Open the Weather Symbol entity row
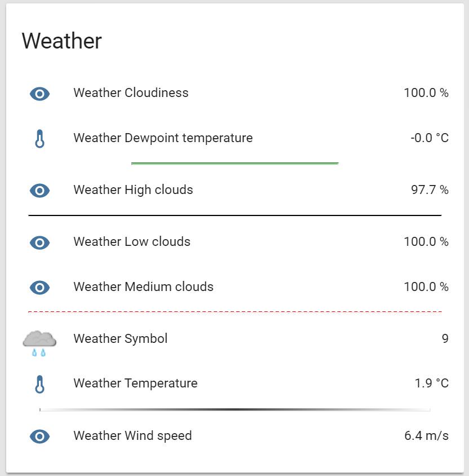Screen dimensions: 469x476 pos(121,339)
